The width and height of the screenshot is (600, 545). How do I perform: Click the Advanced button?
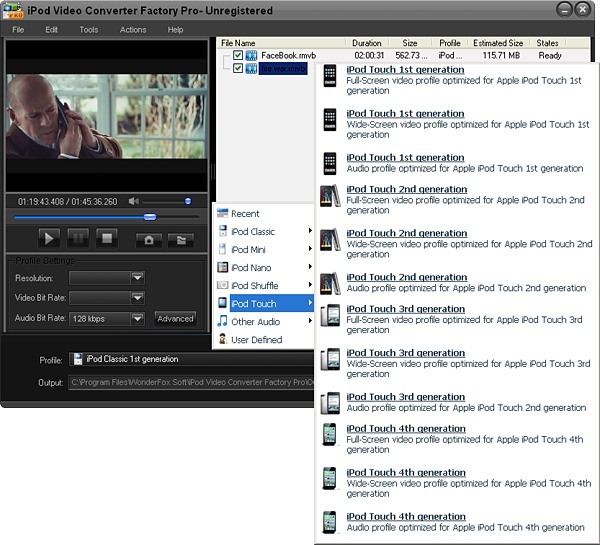point(175,318)
